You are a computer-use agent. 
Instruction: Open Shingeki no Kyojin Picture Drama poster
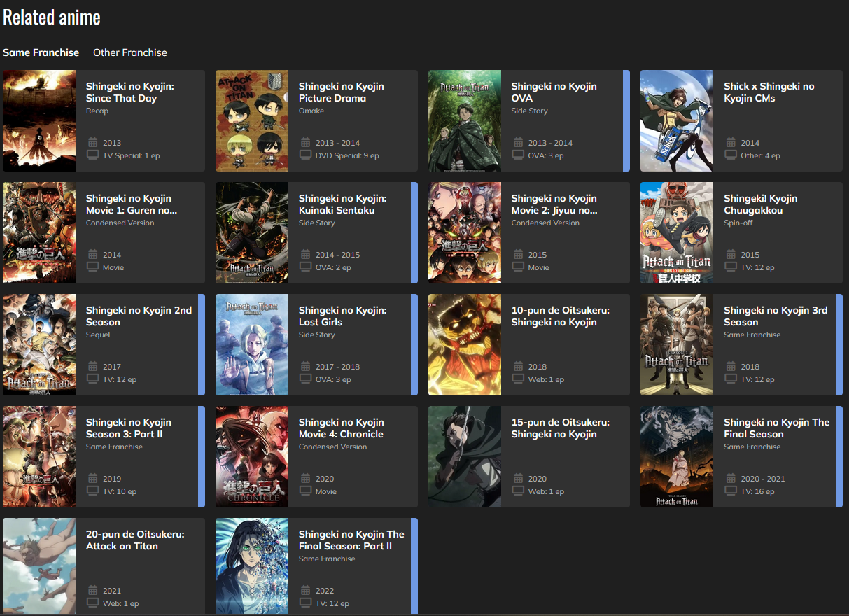(x=252, y=120)
